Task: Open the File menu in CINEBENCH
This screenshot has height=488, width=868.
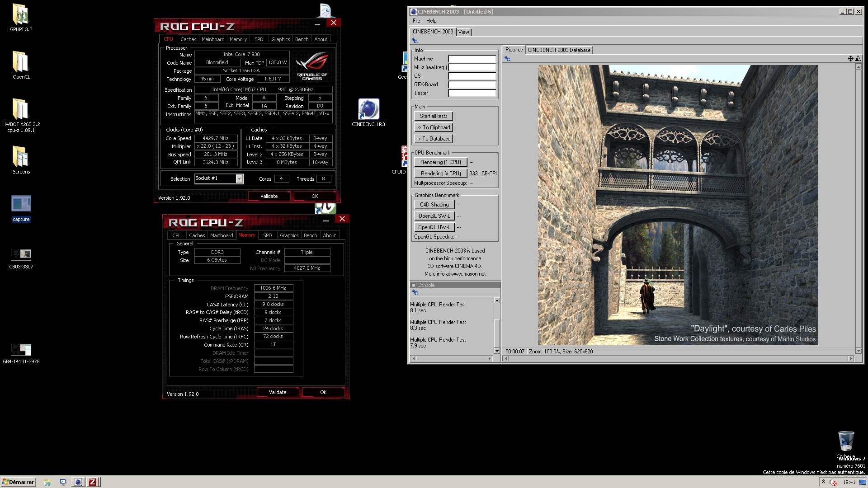Action: (x=416, y=21)
